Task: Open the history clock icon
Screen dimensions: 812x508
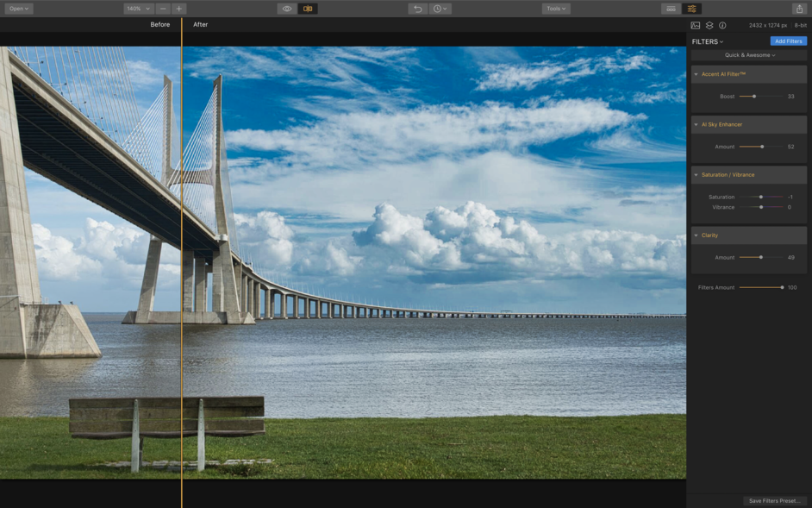Action: coord(438,8)
